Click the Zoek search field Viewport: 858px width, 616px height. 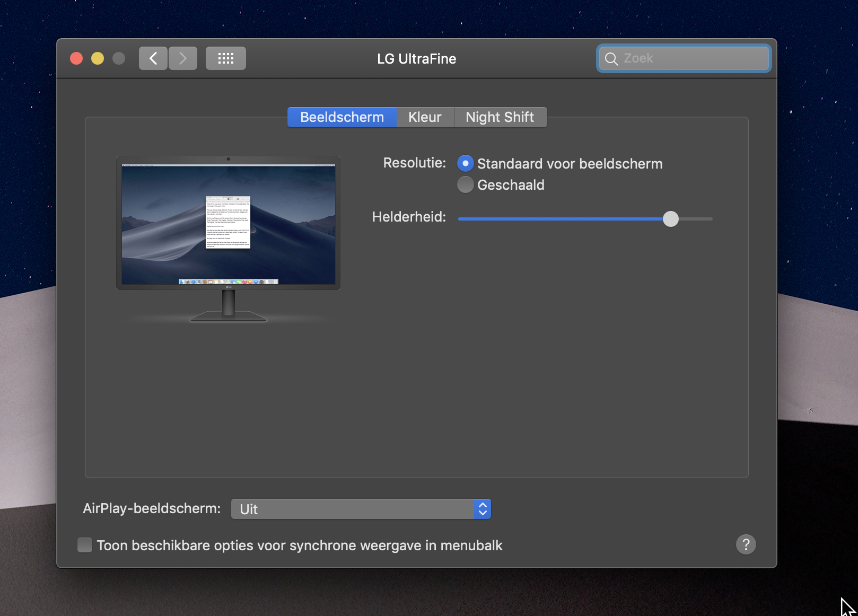point(684,58)
